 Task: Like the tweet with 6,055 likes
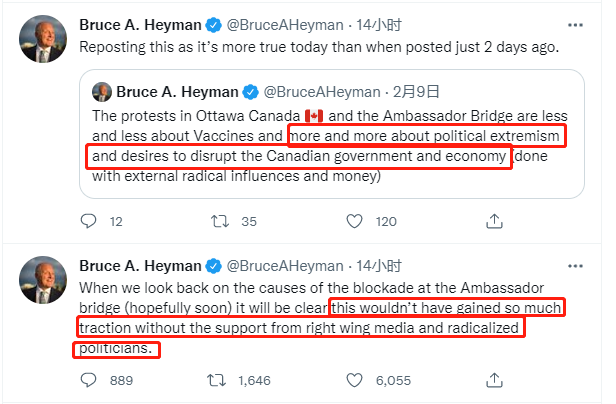tap(353, 380)
